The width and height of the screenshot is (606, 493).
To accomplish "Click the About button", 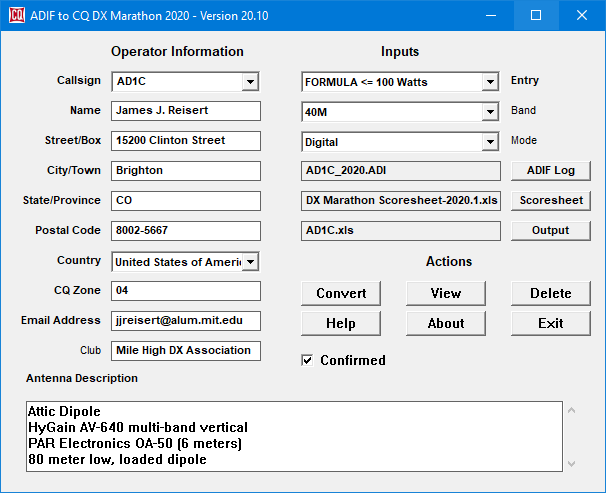I will (445, 323).
